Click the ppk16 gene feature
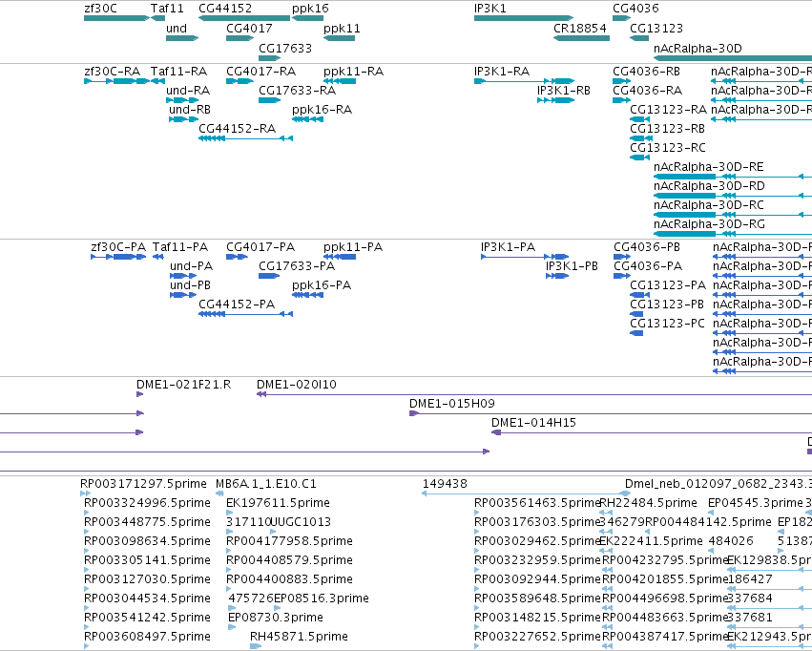This screenshot has height=651, width=812. click(307, 18)
